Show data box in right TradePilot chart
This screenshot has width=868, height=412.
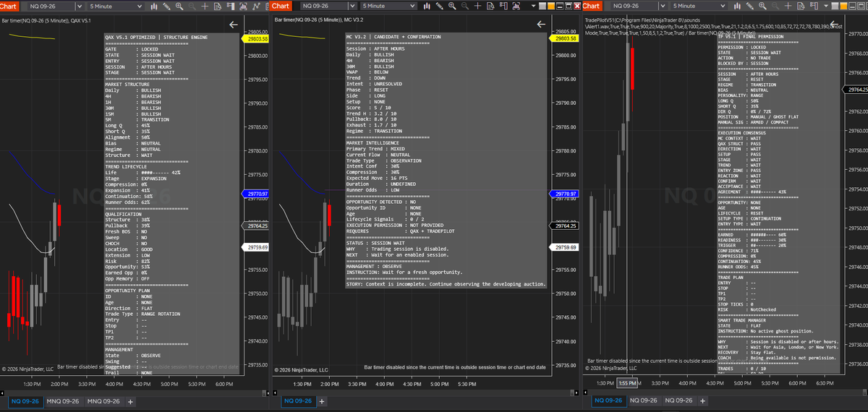point(801,7)
